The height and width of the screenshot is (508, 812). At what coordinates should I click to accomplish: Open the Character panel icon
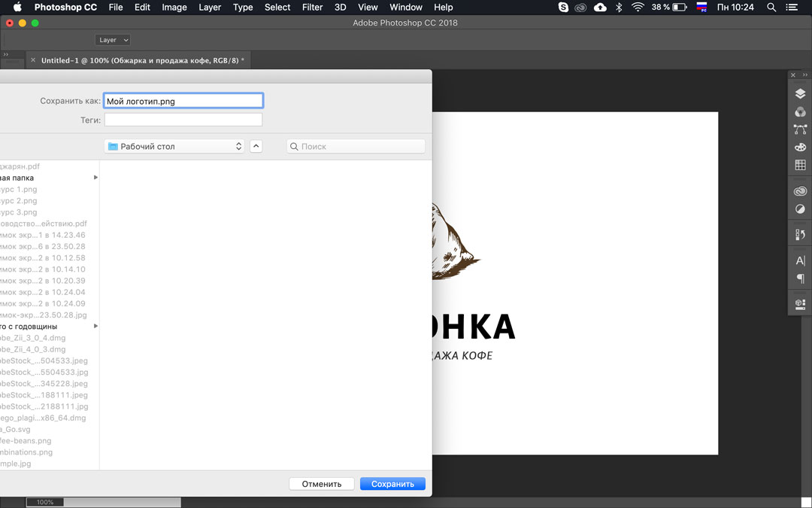tap(800, 261)
